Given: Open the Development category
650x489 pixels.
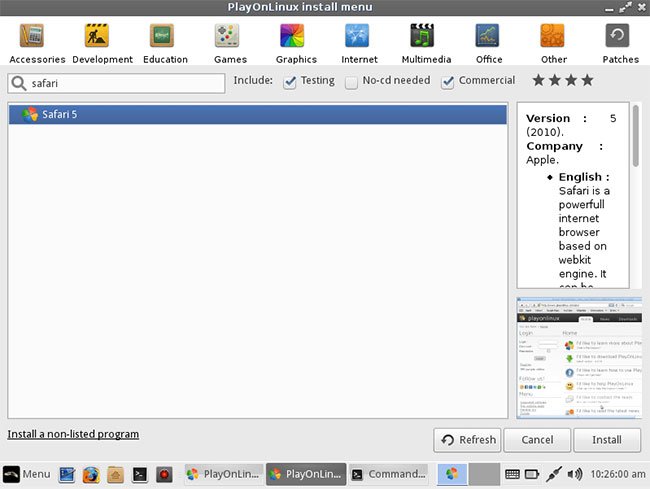Looking at the screenshot, I should (102, 44).
